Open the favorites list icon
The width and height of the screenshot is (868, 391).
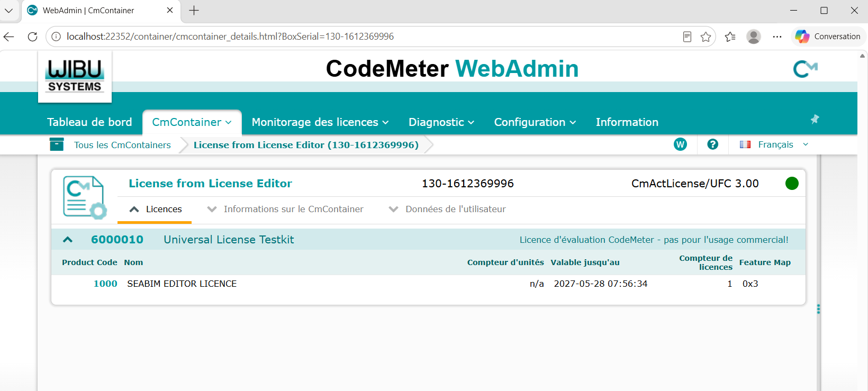730,37
